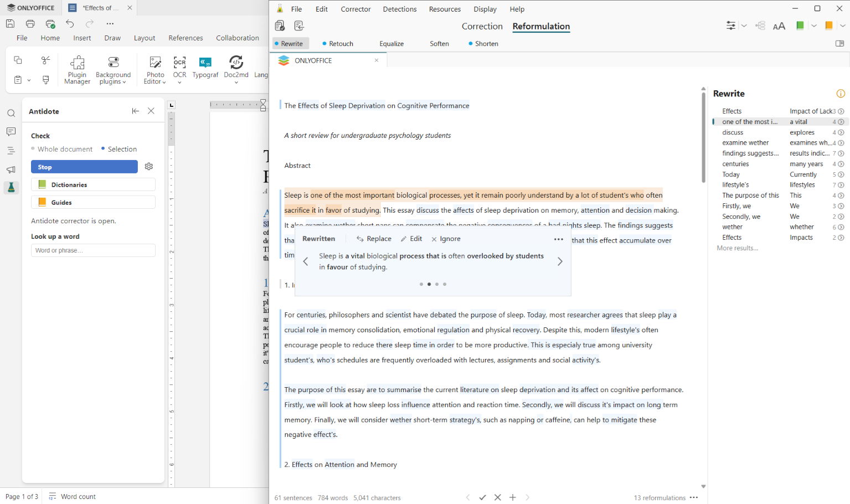
Task: Show next rewrite suggestion with right chevron
Action: pyautogui.click(x=560, y=261)
